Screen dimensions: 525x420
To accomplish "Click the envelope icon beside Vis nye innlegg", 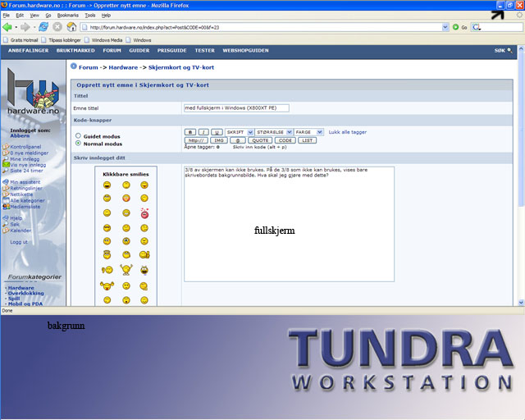I will coord(6,164).
